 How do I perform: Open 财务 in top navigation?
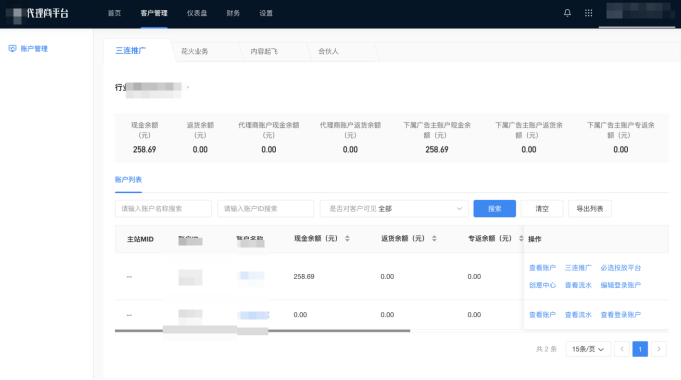(x=233, y=13)
